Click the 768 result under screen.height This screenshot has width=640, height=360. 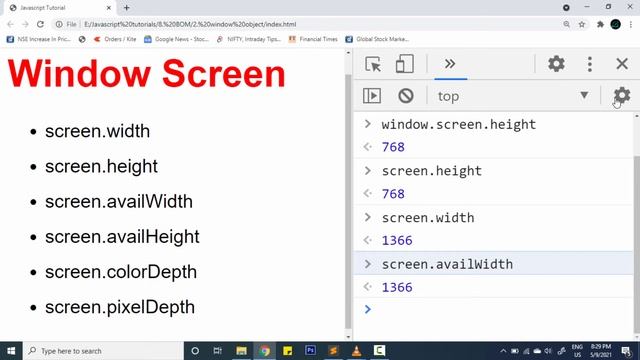393,194
